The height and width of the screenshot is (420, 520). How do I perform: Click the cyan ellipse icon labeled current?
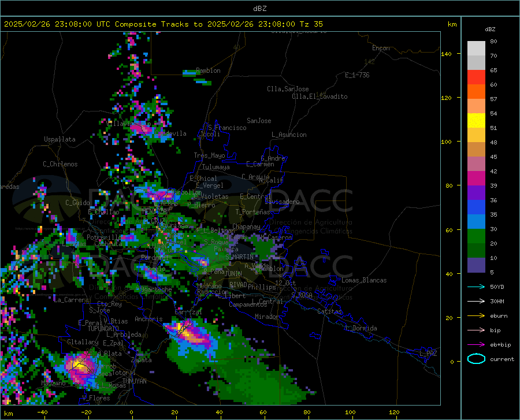tap(476, 359)
